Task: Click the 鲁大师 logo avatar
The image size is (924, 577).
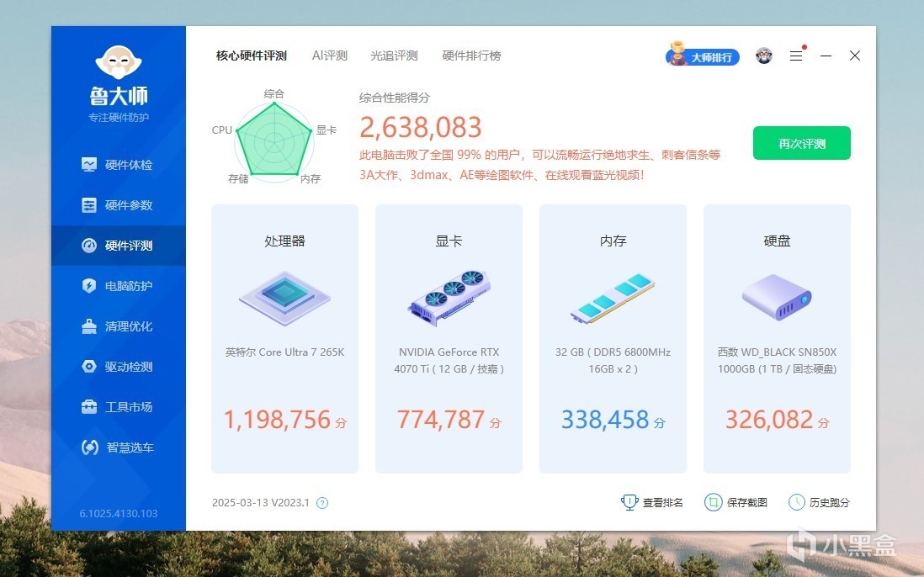Action: [x=119, y=62]
